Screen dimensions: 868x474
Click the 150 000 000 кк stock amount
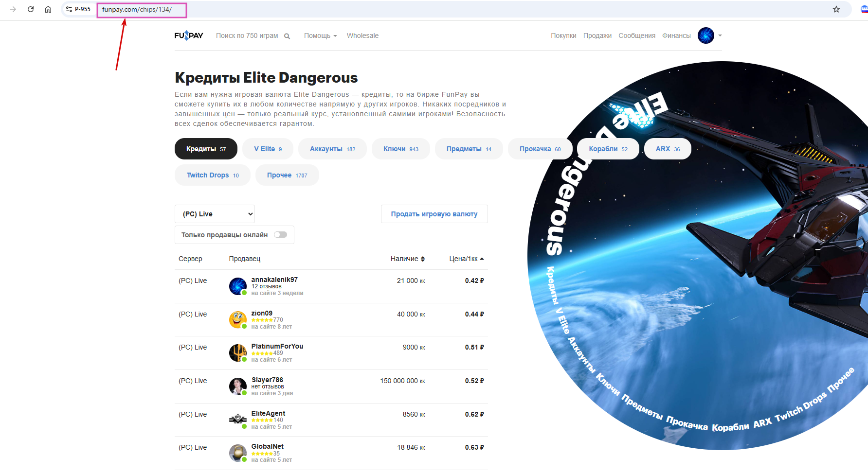click(402, 381)
